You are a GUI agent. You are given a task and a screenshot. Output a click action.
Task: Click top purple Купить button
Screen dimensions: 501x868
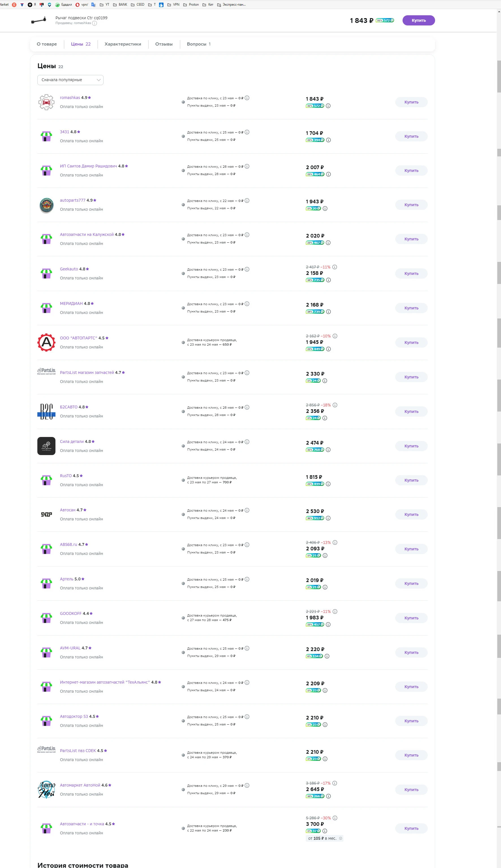pyautogui.click(x=418, y=20)
